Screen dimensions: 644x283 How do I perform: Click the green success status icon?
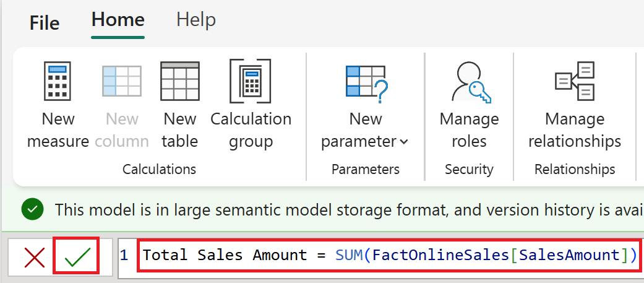pyautogui.click(x=32, y=210)
